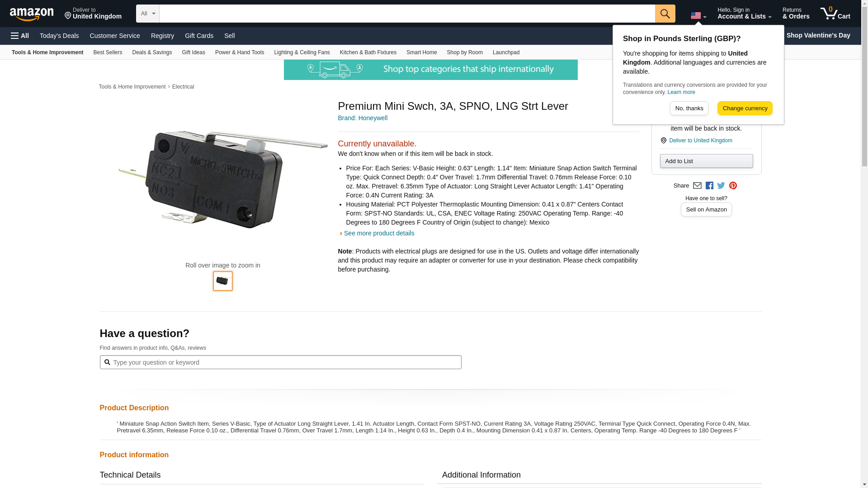Open the search category All dropdown

tap(148, 14)
